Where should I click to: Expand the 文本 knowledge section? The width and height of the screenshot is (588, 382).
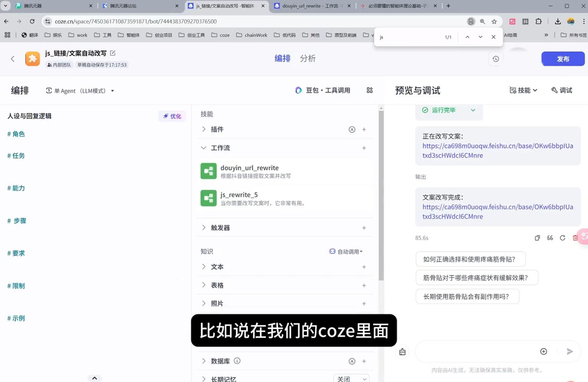pos(204,267)
